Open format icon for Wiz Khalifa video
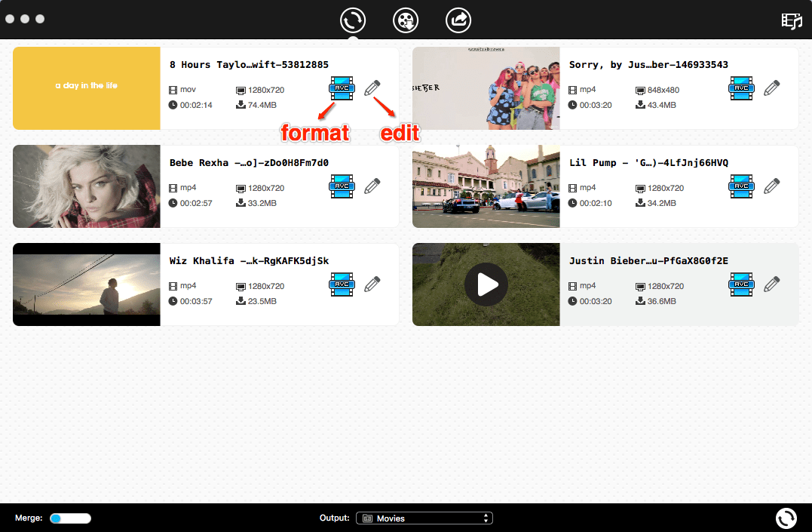Image resolution: width=812 pixels, height=532 pixels. coord(342,284)
